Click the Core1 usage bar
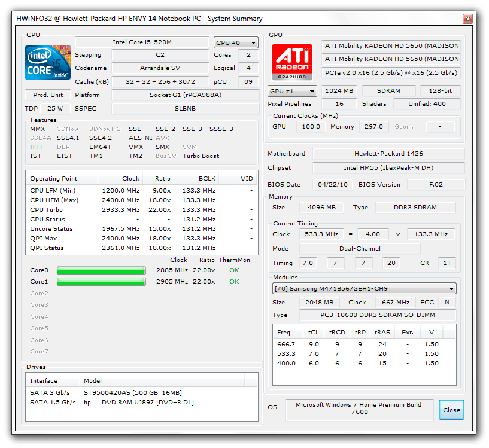This screenshot has height=448, width=489. (101, 282)
